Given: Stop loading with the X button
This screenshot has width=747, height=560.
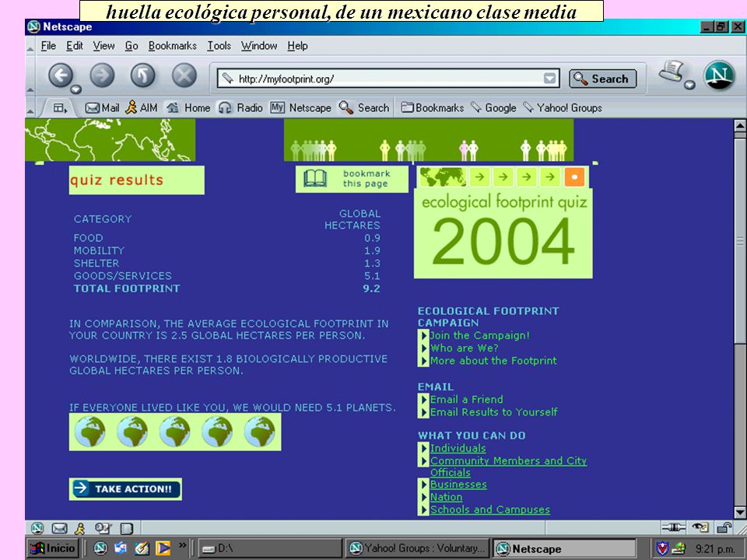Looking at the screenshot, I should tap(184, 75).
